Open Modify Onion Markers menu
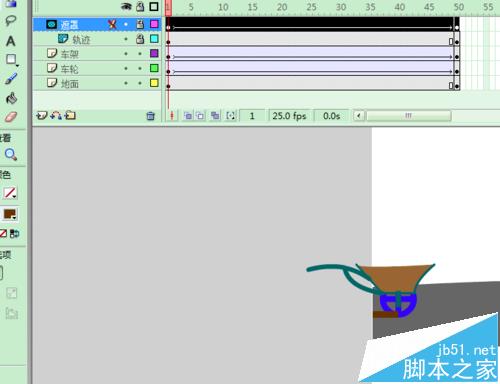 pyautogui.click(x=230, y=116)
